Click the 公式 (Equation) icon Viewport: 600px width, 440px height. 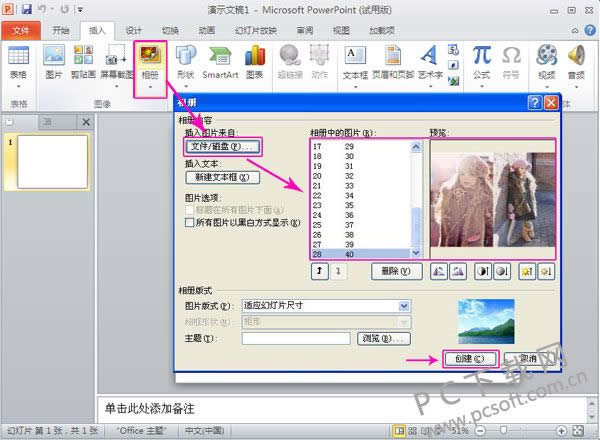(481, 60)
